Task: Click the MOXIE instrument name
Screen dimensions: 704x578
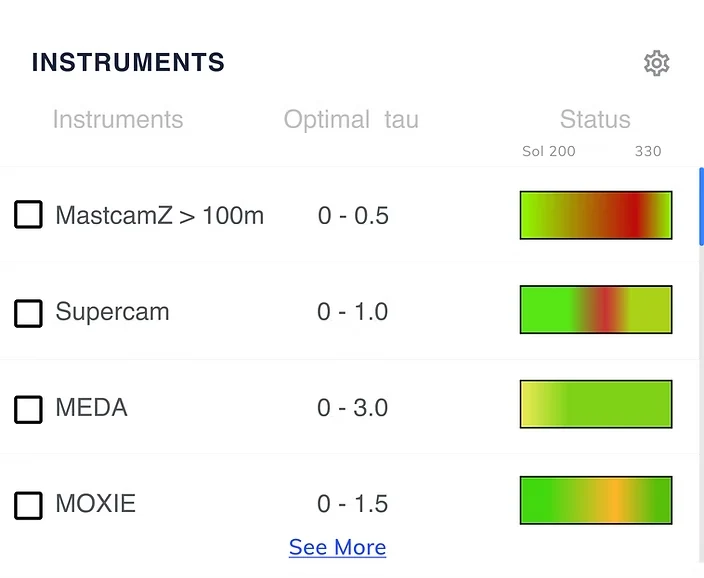Action: point(95,503)
